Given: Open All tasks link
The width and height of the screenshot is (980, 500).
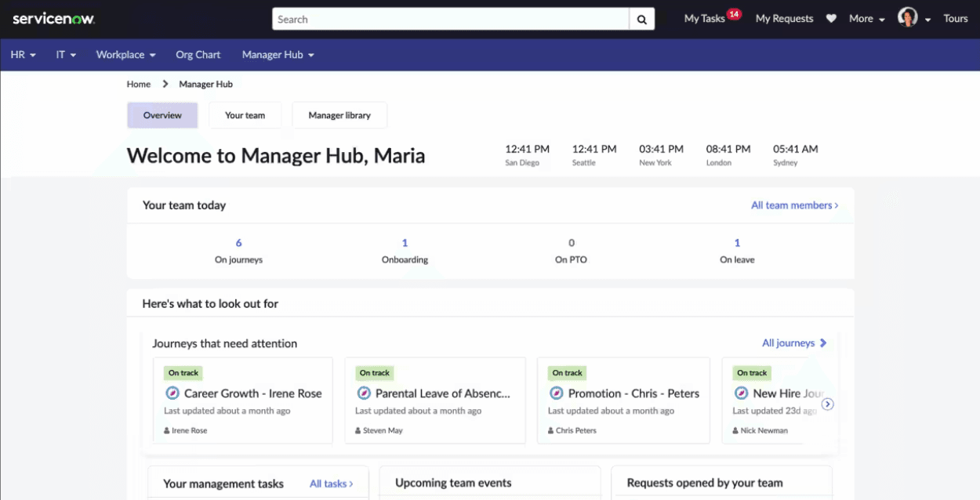Looking at the screenshot, I should 332,484.
